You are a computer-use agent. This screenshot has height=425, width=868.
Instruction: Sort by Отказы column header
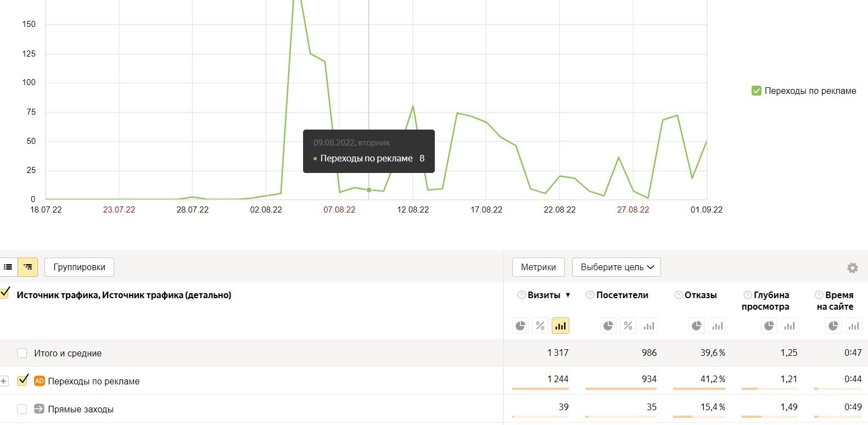click(x=701, y=295)
